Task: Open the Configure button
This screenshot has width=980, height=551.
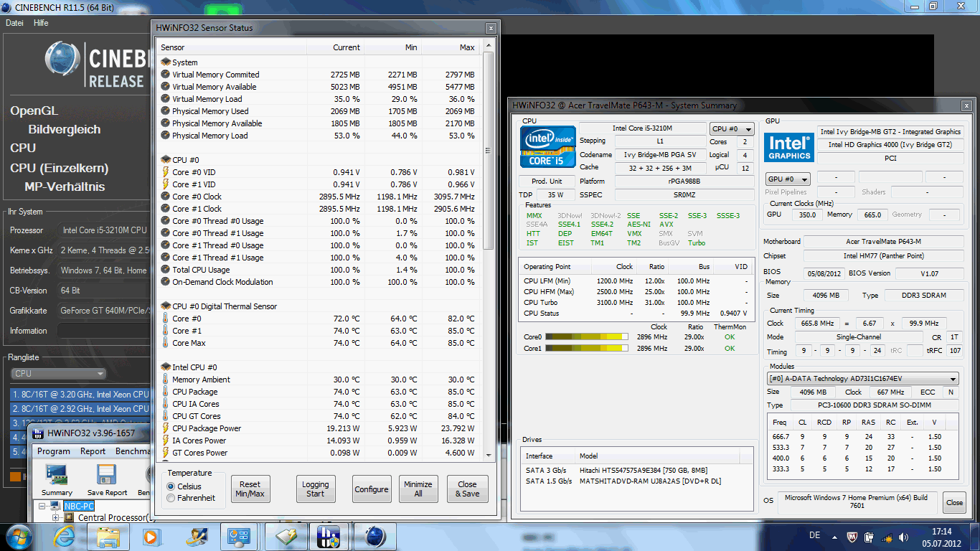Action: point(371,489)
